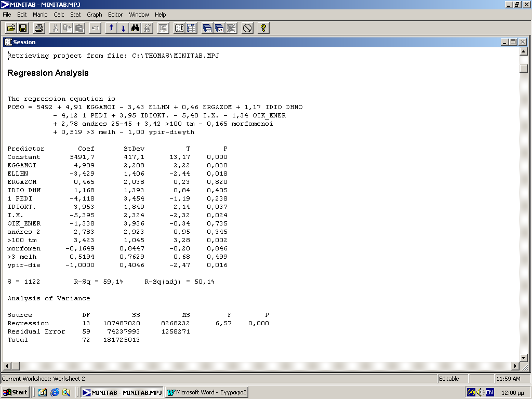The height and width of the screenshot is (399, 532).
Task: Jump to previous command with up arrow icon
Action: [x=111, y=28]
